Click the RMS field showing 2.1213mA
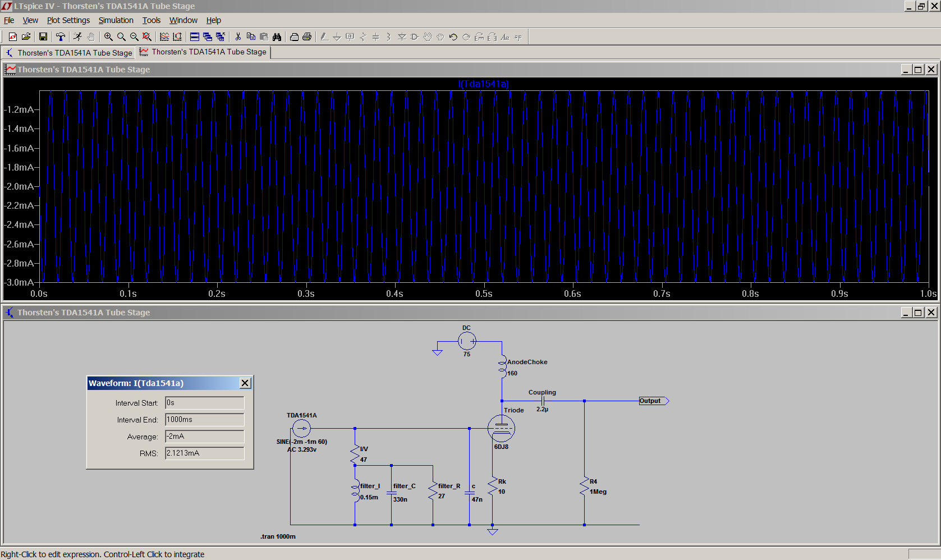This screenshot has width=941, height=560. pyautogui.click(x=205, y=453)
